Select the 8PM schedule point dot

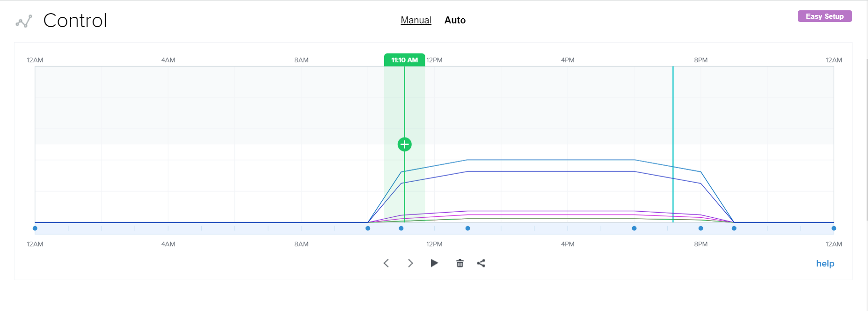coord(700,229)
